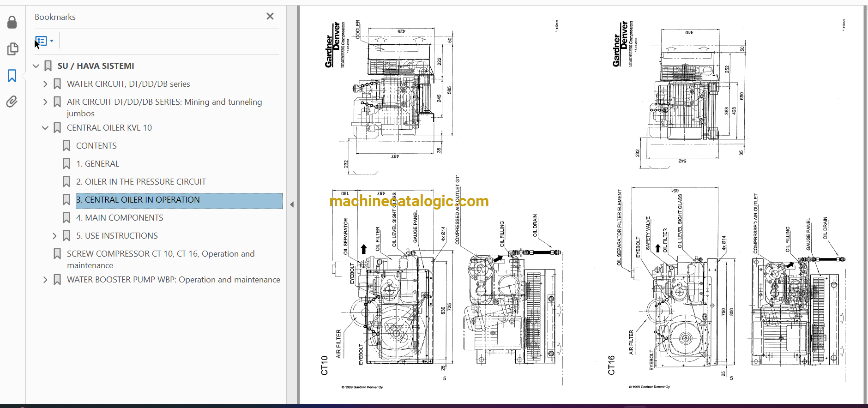
Task: Click bookmark icon beside CONTENTS
Action: [66, 146]
